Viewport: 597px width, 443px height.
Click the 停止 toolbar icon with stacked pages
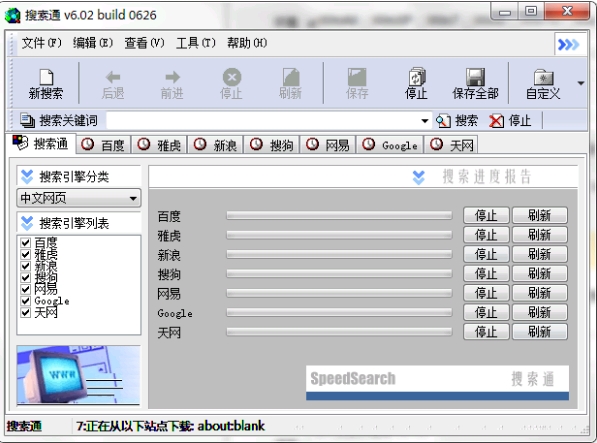tap(417, 77)
